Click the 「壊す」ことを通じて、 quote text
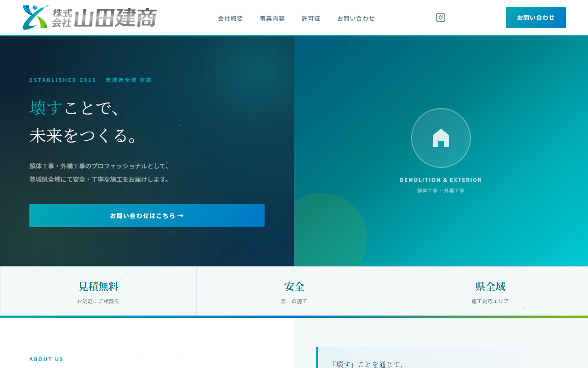 [x=367, y=364]
